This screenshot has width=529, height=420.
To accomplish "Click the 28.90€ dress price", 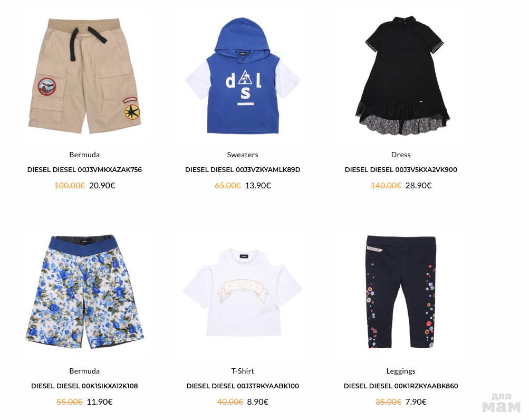I will [x=418, y=185].
